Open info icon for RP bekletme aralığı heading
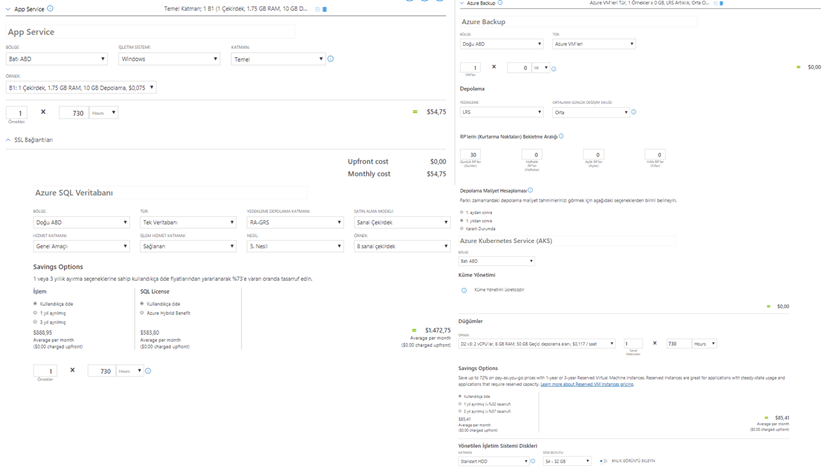The height and width of the screenshot is (467, 824). 561,136
